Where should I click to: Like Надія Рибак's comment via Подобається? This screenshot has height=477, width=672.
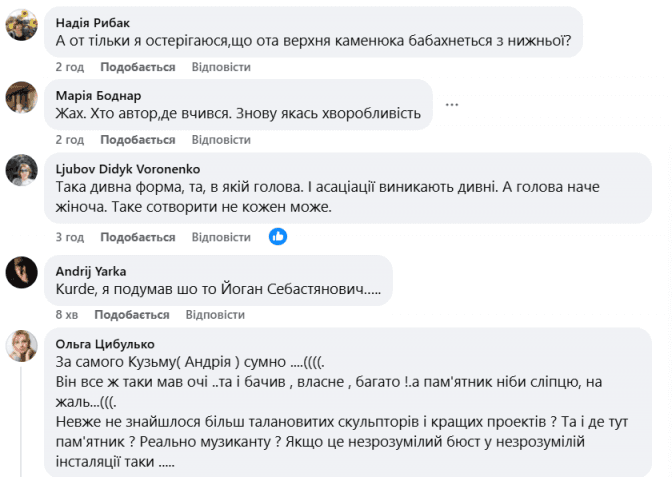point(138,67)
